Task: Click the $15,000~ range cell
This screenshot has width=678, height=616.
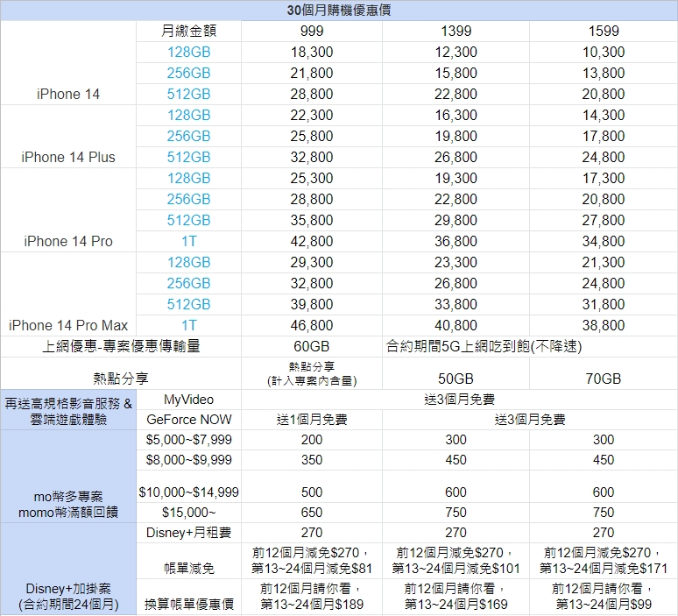Action: tap(188, 513)
